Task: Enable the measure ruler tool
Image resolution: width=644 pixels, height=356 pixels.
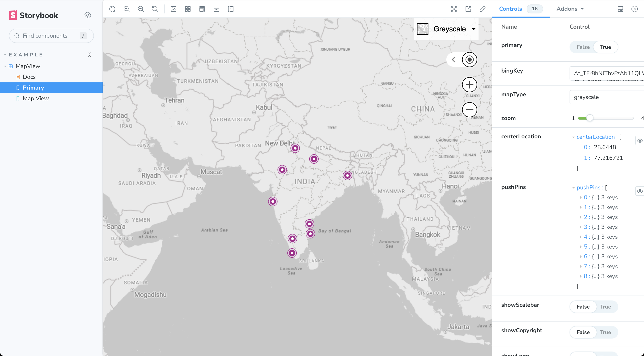Action: point(216,9)
